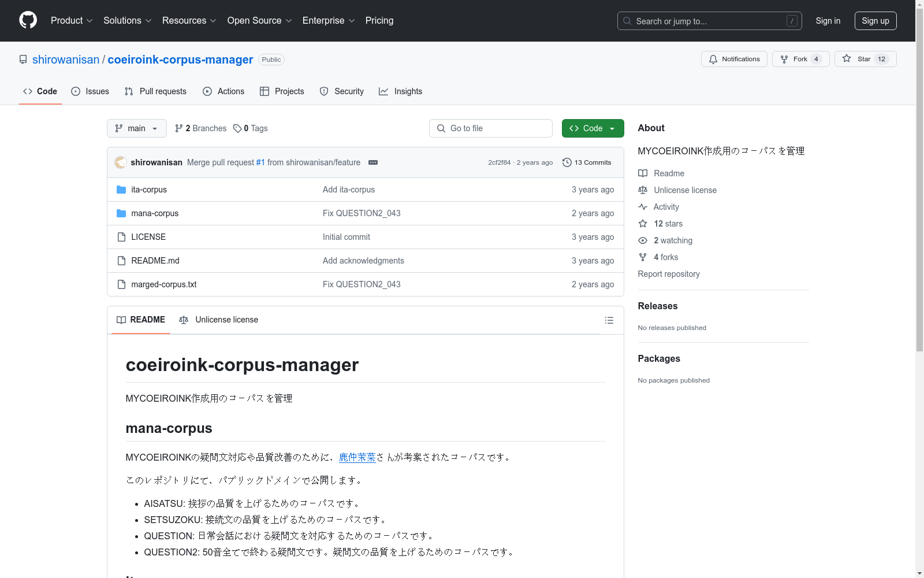The image size is (924, 578).
Task: Open the marged-corpus.txt file
Action: (x=164, y=284)
